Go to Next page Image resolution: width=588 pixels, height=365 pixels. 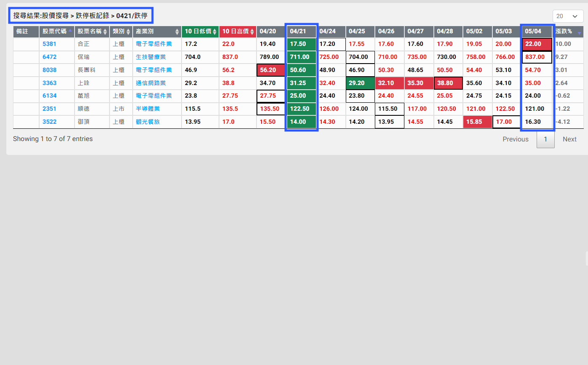(x=569, y=139)
